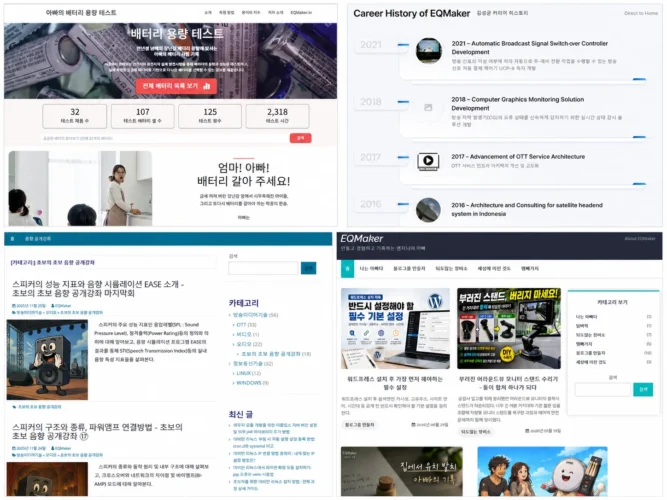Screen dimensions: 667x500
Task: Click the calendar date under the EASE post
Action: pos(29,306)
